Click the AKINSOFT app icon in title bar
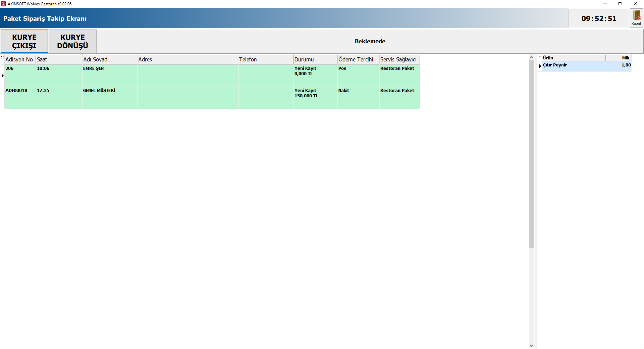Viewport: 644px width, 349px height. (3, 4)
